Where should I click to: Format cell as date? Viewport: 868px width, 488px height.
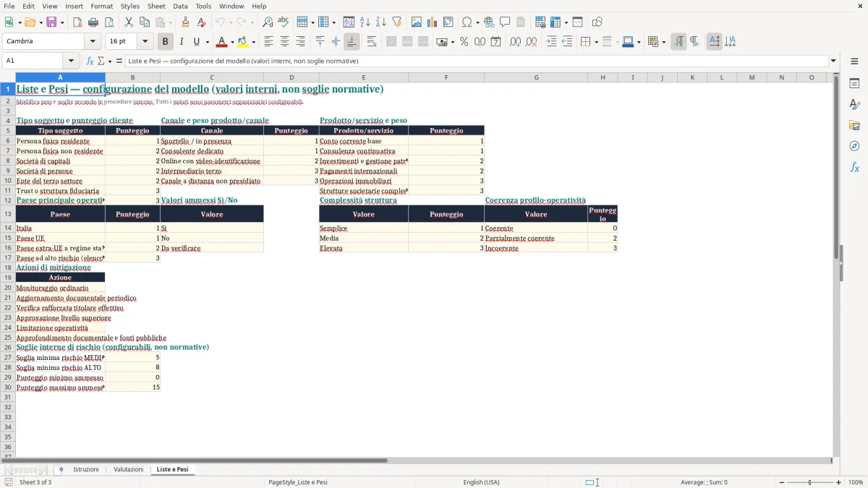click(x=495, y=42)
